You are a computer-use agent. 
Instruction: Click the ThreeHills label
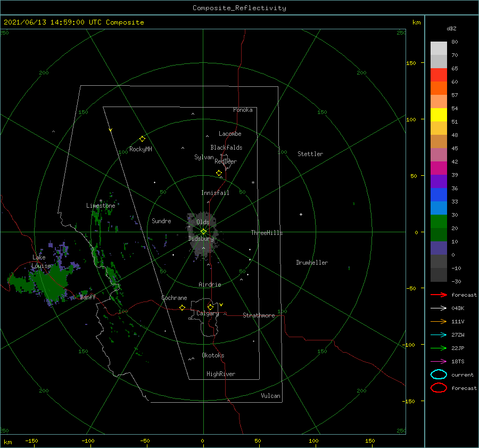(267, 233)
